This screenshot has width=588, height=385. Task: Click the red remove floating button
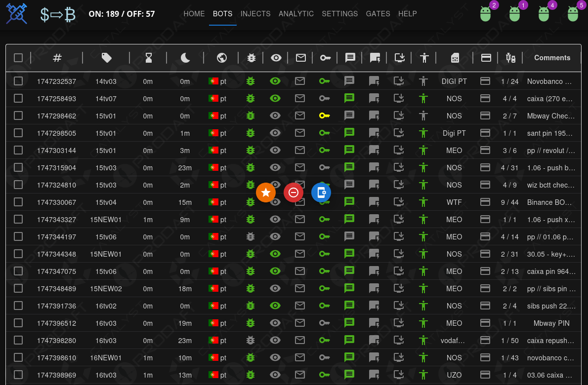click(293, 192)
